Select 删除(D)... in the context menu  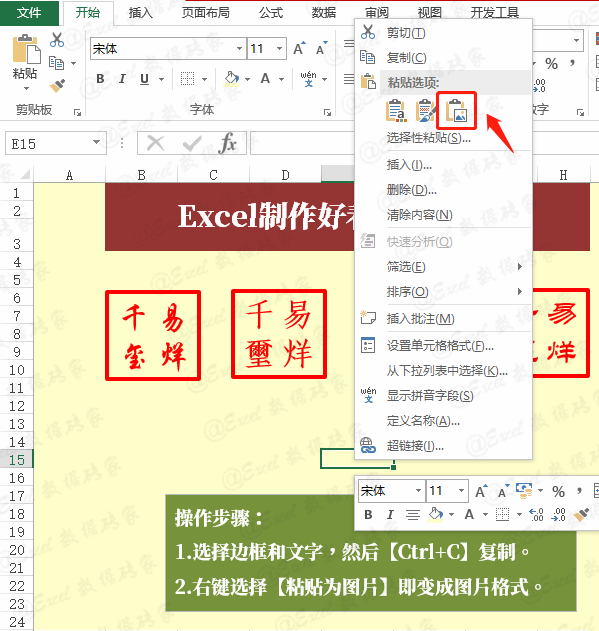tap(443, 190)
